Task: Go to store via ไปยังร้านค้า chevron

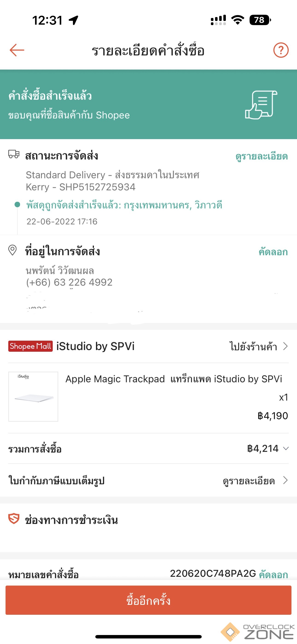Action: (x=285, y=346)
